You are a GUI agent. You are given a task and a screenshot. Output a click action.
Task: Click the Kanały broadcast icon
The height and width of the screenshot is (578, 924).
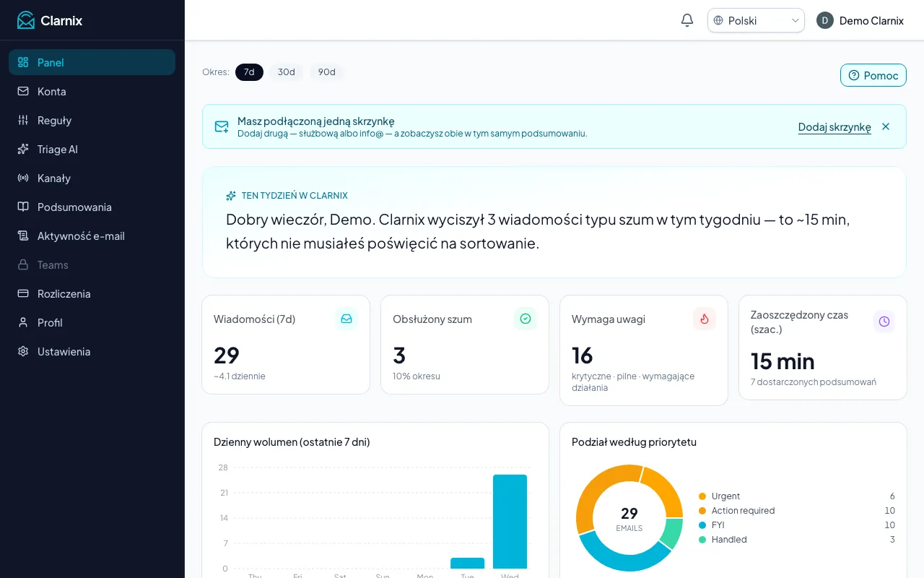[23, 178]
